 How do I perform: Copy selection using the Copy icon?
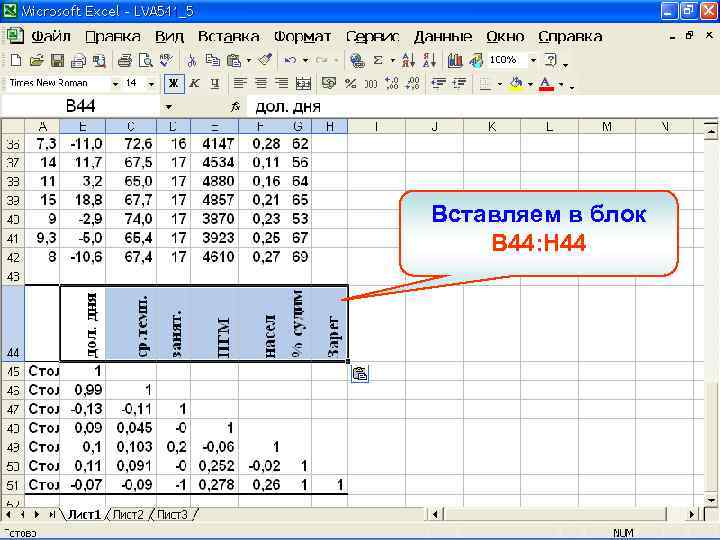pyautogui.click(x=213, y=60)
